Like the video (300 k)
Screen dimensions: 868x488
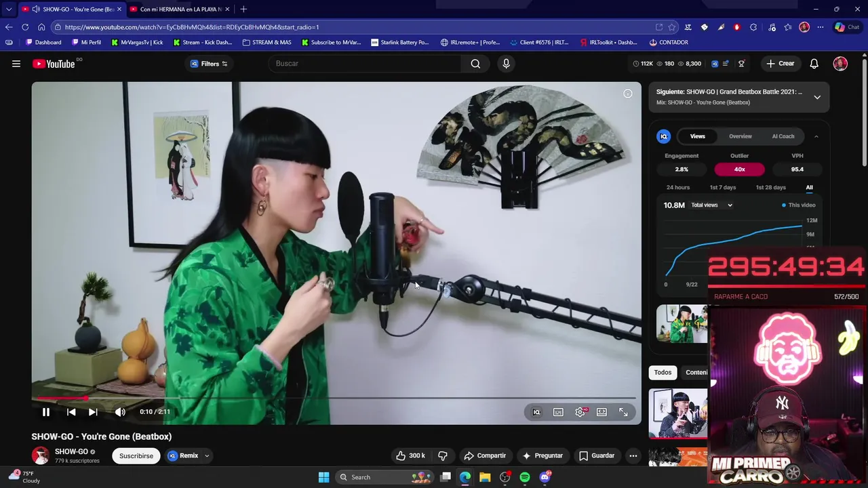[x=411, y=456]
